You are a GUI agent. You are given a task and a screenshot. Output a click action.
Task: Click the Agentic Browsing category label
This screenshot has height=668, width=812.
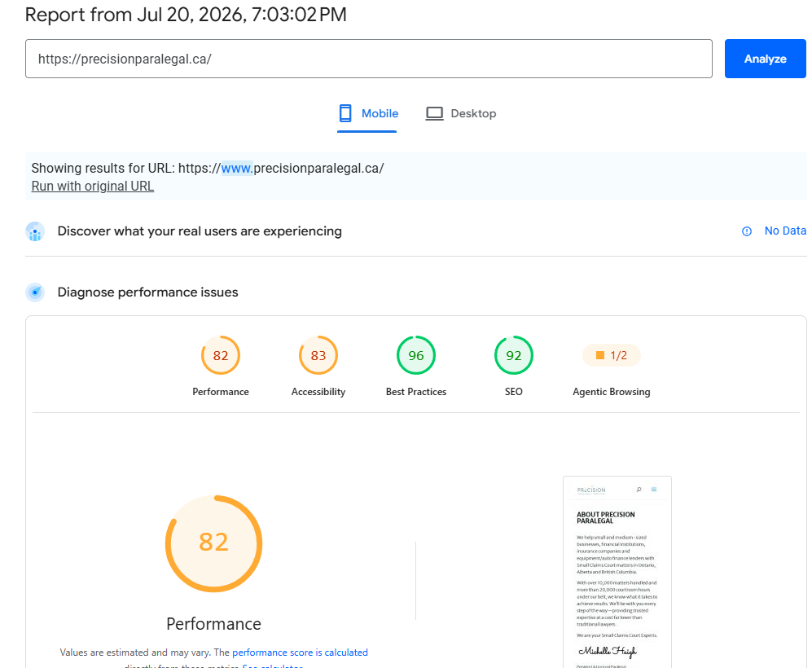612,392
